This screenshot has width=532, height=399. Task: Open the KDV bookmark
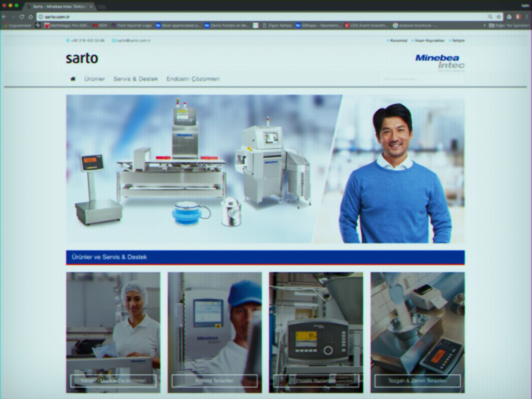click(x=100, y=26)
